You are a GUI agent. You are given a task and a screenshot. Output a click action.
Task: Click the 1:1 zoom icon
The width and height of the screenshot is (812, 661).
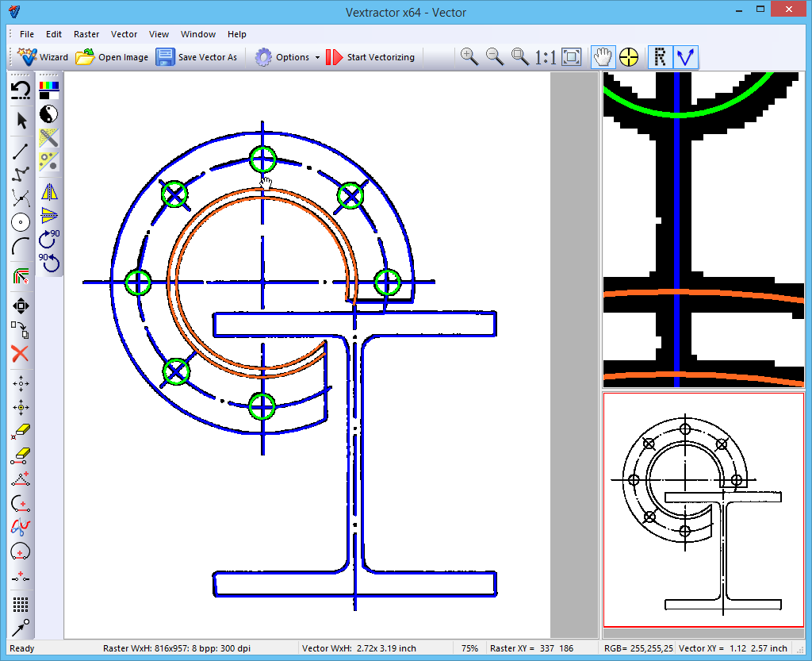(x=545, y=56)
